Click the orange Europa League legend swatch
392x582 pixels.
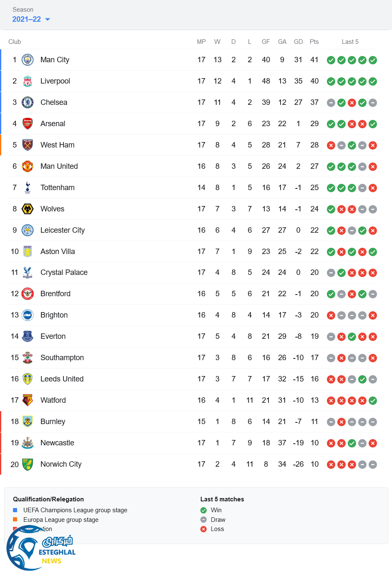pos(15,520)
